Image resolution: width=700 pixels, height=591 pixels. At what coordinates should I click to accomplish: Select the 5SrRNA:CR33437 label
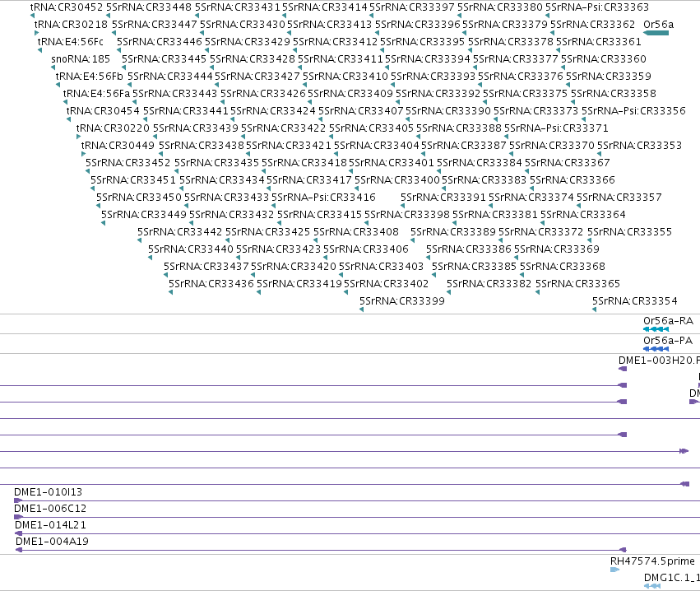(206, 267)
